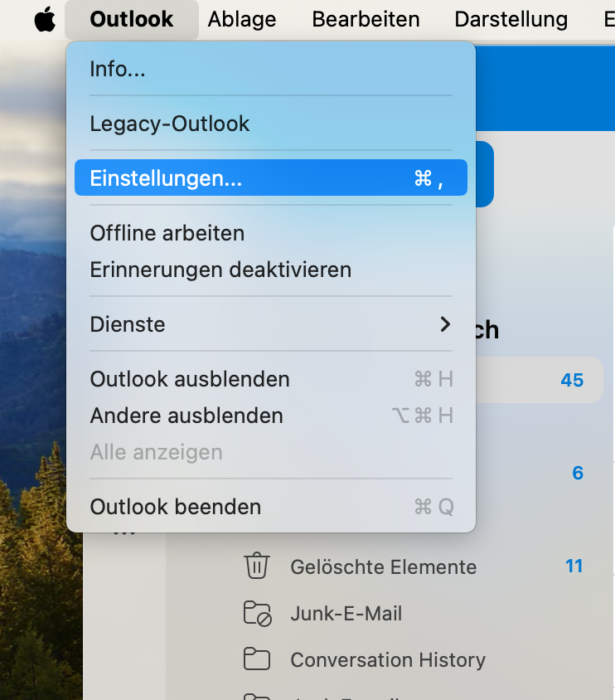Choose Andere ausblenden
Screen dimensions: 615x700
click(186, 416)
